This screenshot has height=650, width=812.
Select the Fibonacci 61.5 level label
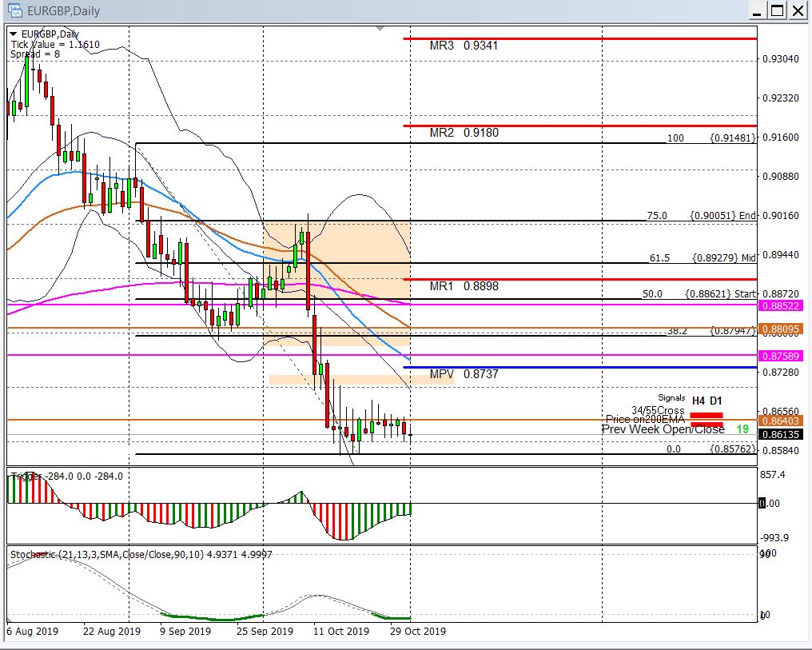(659, 258)
